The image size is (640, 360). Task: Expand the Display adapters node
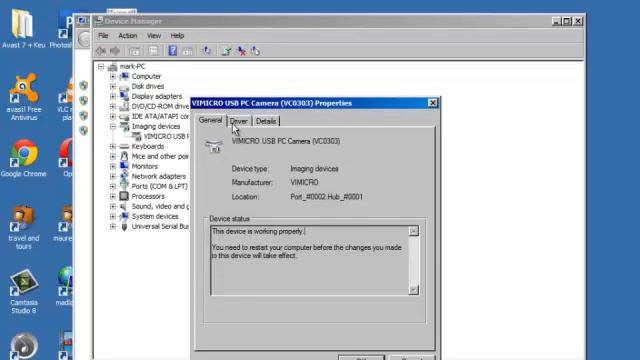113,96
